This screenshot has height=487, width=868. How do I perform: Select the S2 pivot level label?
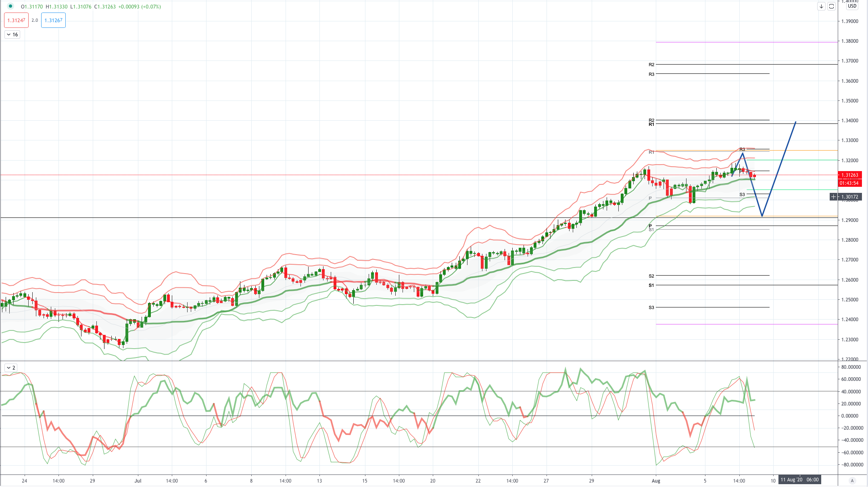(651, 276)
